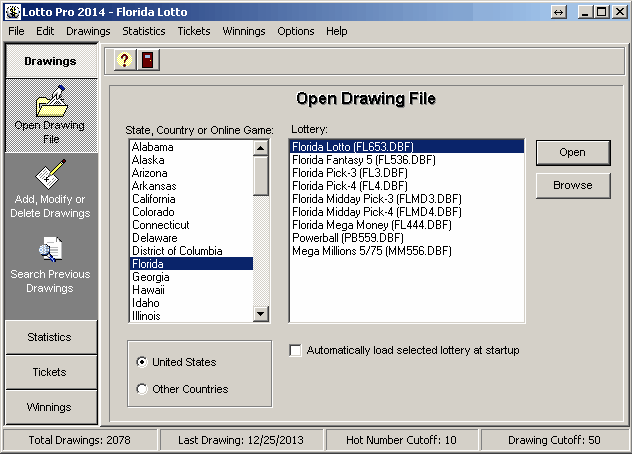Switch to the Winnings sidebar section
The width and height of the screenshot is (632, 454).
[x=51, y=407]
